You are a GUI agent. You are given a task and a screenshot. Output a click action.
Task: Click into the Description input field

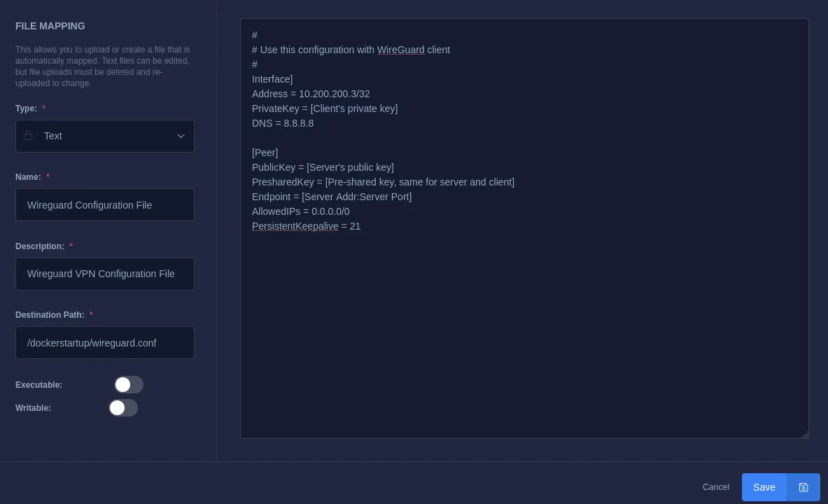(x=105, y=274)
